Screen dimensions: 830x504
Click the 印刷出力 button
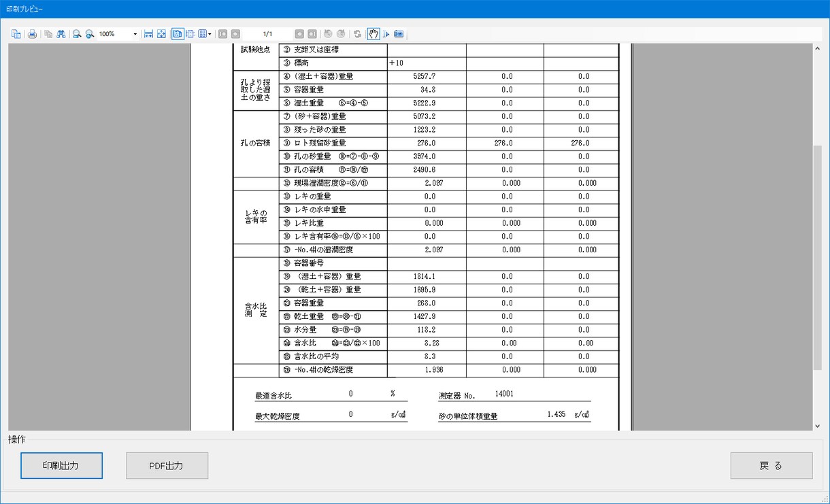(62, 466)
